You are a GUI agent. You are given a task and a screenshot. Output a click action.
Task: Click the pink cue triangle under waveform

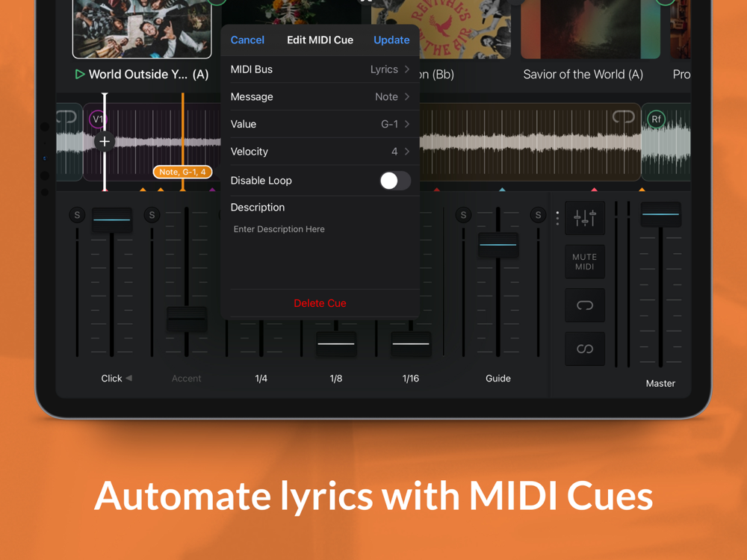tap(594, 190)
